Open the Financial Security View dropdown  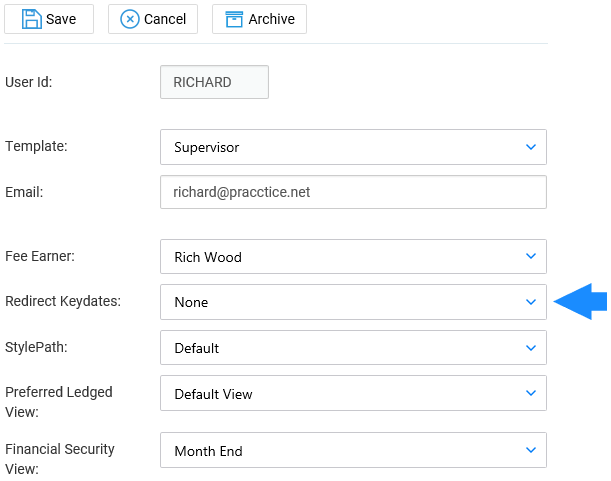[x=353, y=450]
